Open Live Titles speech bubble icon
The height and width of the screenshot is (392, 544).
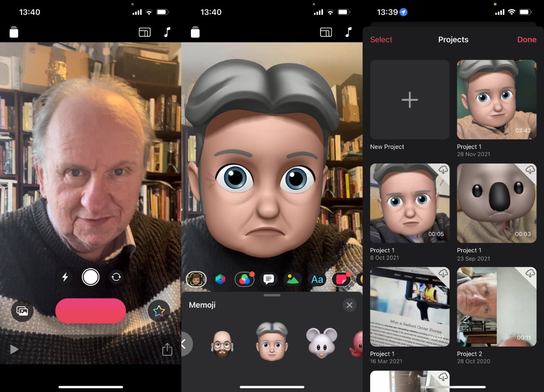269,279
